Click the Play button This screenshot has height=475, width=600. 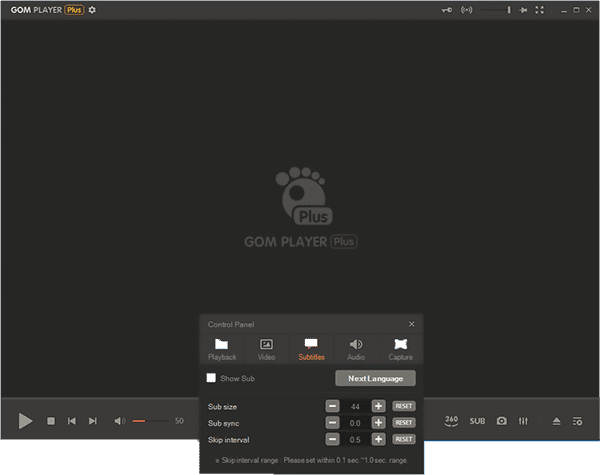coord(26,421)
